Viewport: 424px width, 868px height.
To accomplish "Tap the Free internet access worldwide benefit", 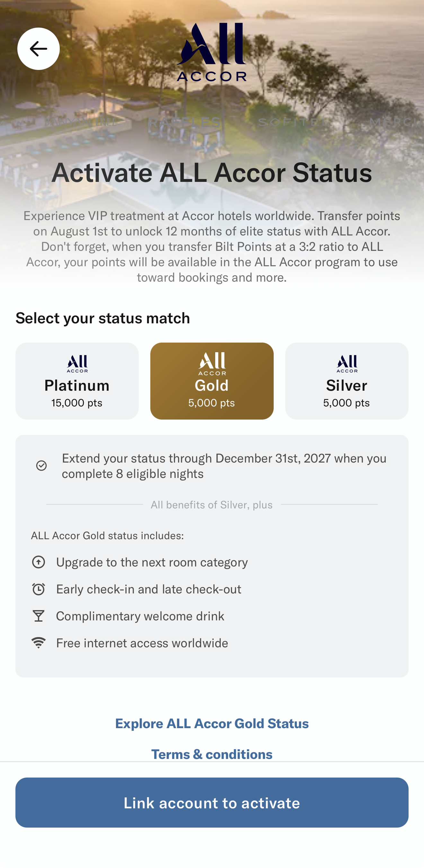I will (x=130, y=642).
